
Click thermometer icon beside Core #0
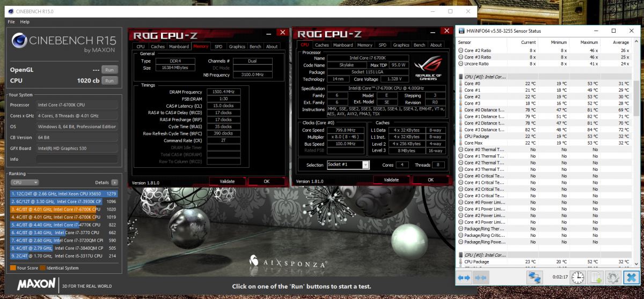[461, 84]
